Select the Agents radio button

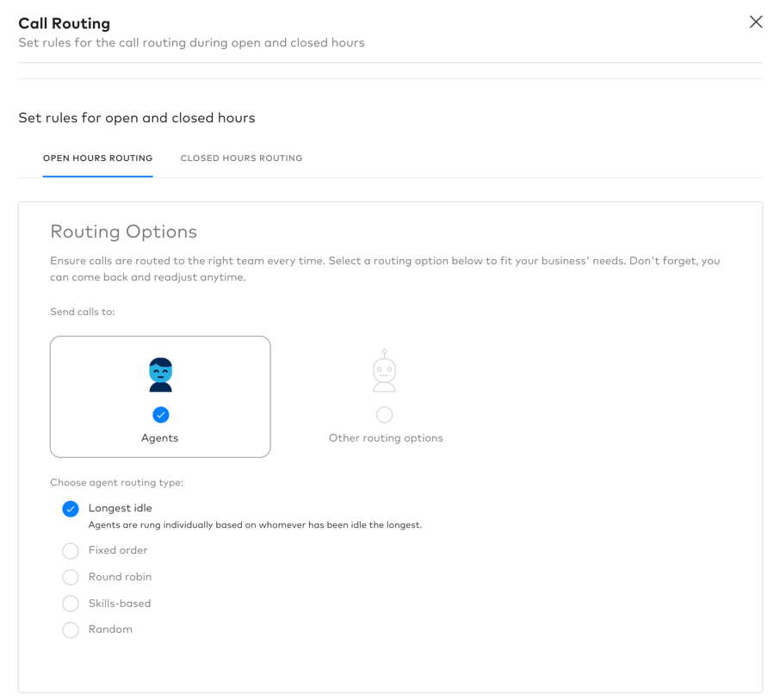(160, 415)
